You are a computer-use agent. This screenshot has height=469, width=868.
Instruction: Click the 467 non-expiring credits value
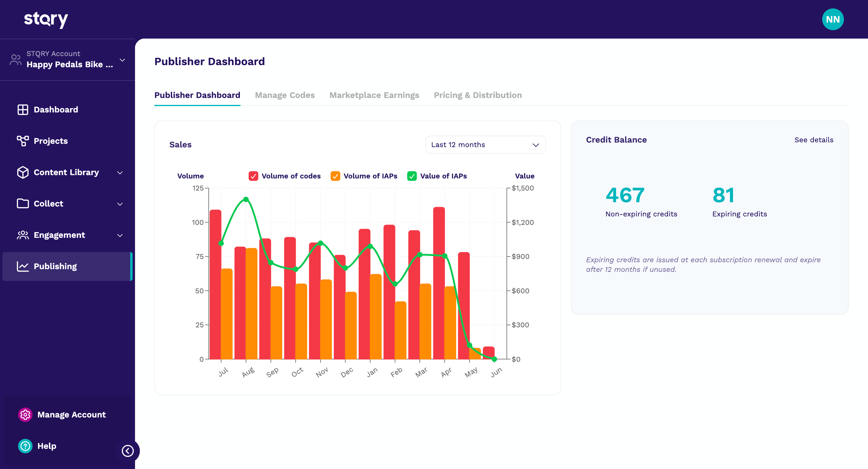(x=625, y=195)
